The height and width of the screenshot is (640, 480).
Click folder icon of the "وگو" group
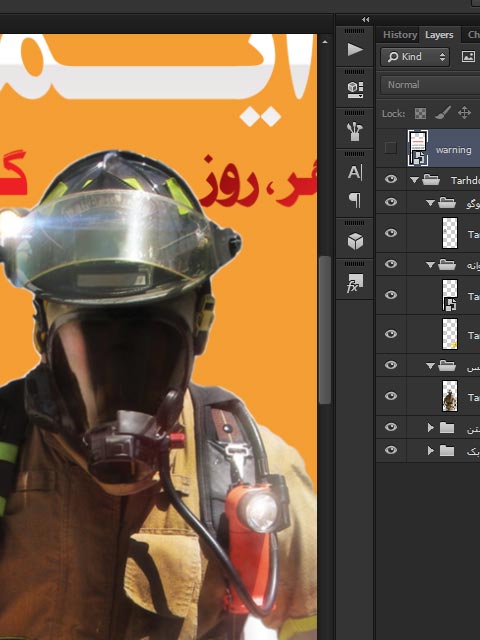click(447, 202)
